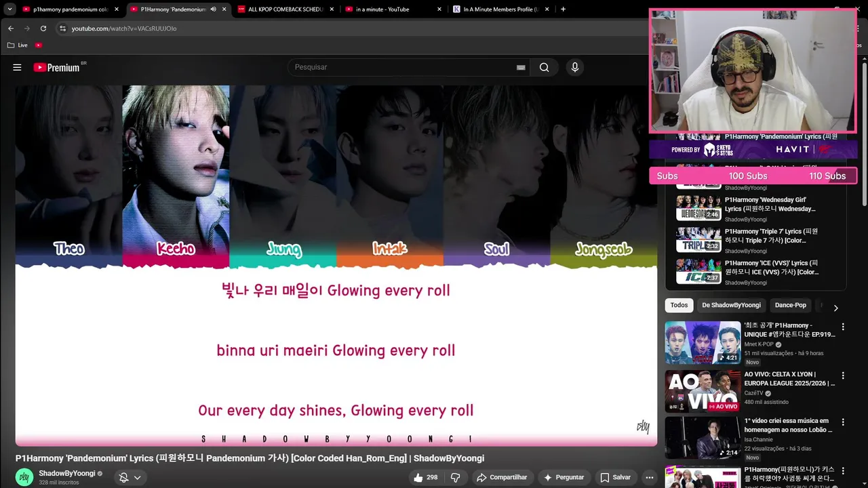
Task: Open options menu for CELTA X LYON video
Action: [x=843, y=375]
